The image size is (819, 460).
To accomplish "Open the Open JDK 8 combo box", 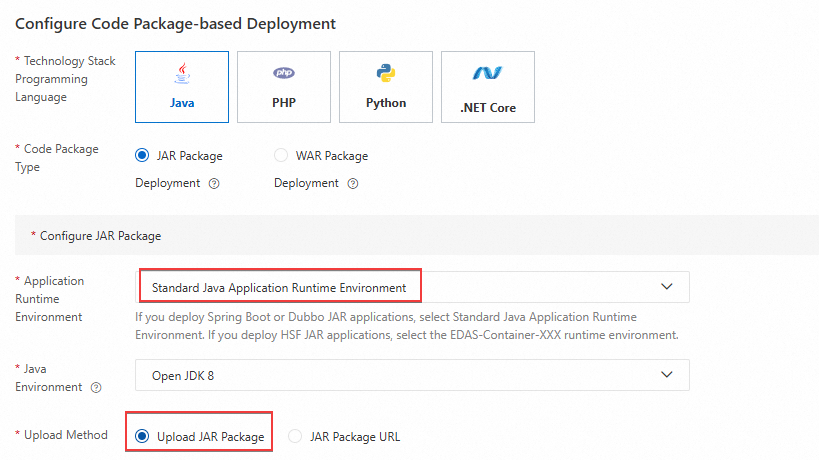I will (400, 375).
